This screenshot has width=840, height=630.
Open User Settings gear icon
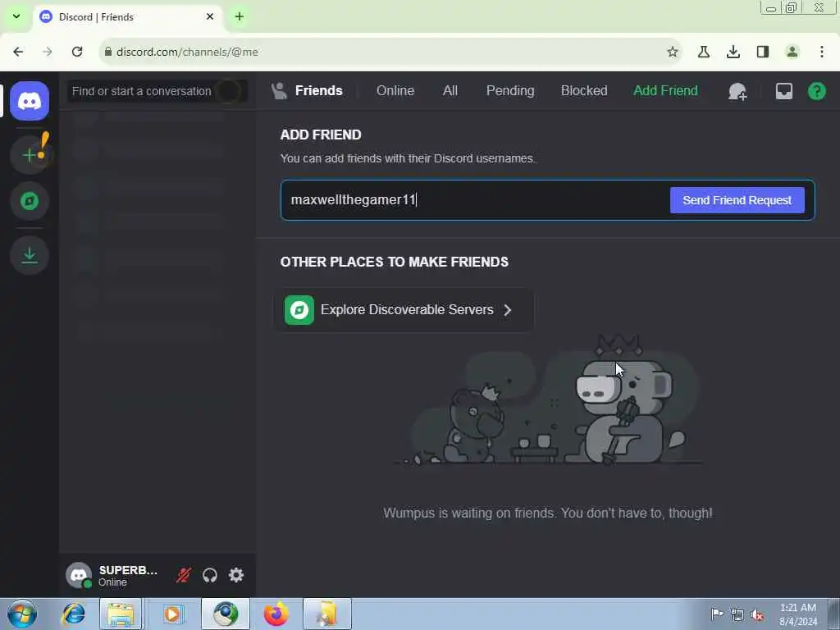point(236,575)
